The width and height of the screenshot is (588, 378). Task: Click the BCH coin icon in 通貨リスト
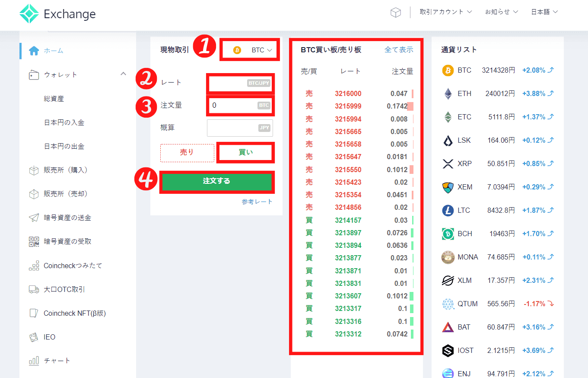pyautogui.click(x=448, y=234)
